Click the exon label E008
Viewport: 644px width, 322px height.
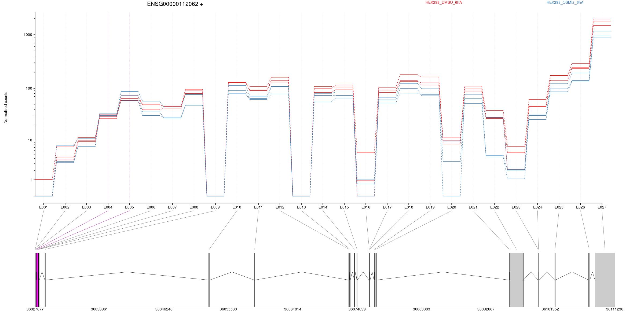click(194, 207)
